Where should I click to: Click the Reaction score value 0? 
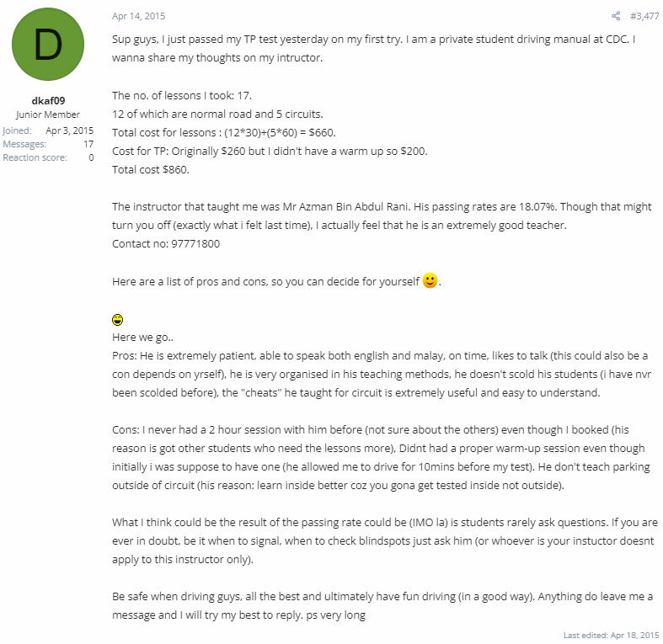91,157
